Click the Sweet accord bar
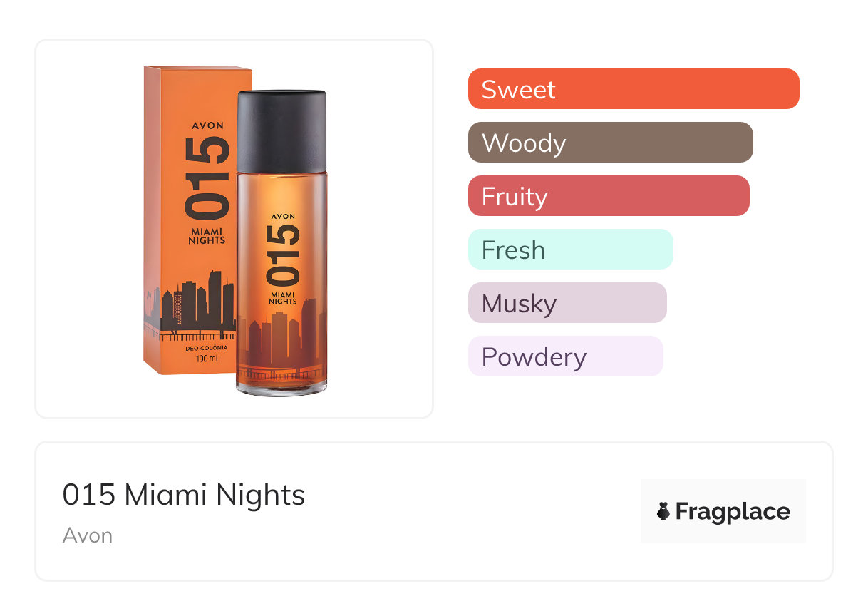Viewport: 868px width, 616px height. pyautogui.click(x=633, y=89)
